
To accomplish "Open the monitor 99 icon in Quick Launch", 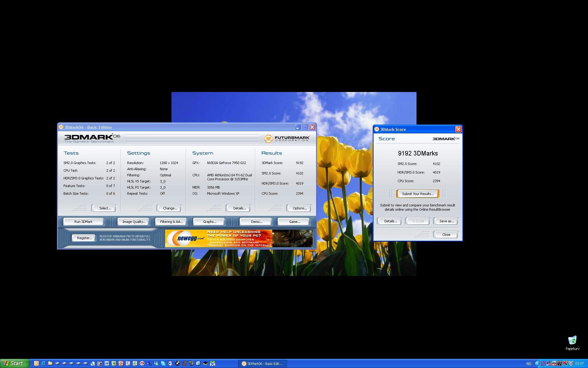I will [191, 363].
